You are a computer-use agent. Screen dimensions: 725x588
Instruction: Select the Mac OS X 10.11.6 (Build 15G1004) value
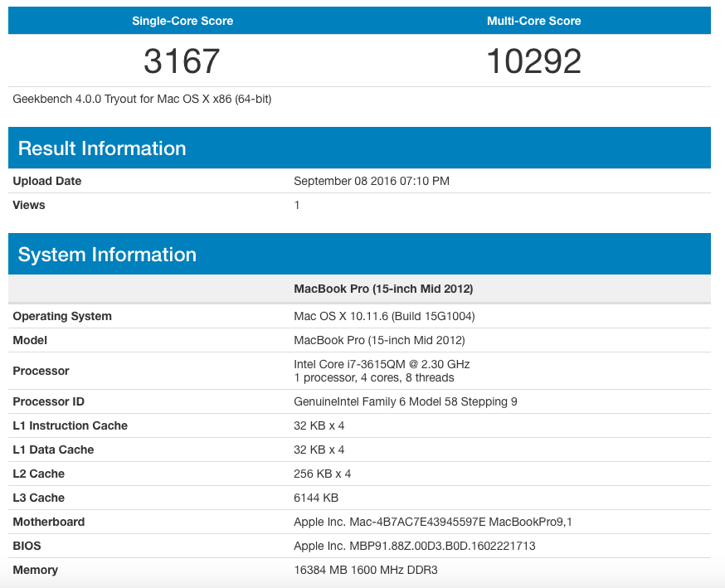(x=384, y=316)
